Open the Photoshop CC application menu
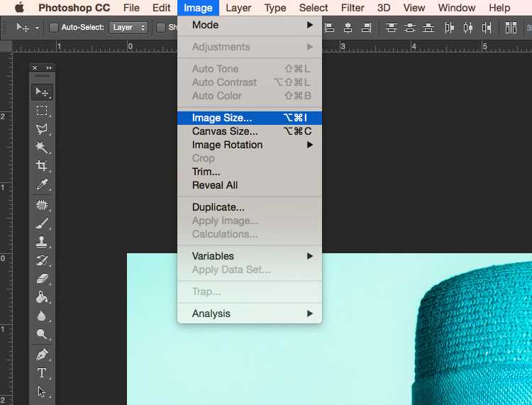Screen dimensions: 532x405 [x=74, y=8]
